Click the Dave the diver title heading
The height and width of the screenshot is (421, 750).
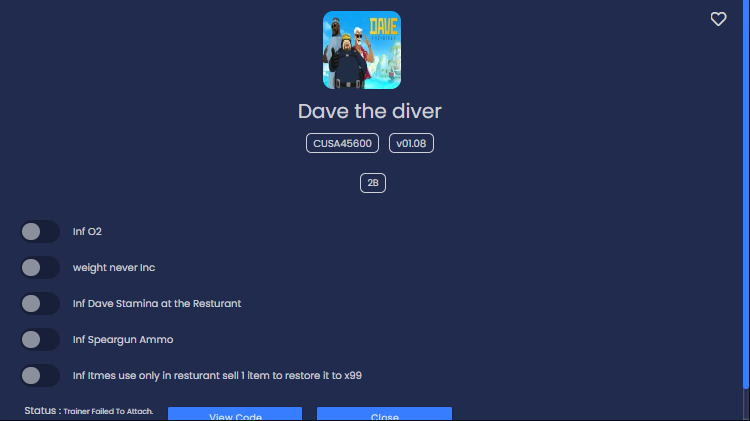coord(370,111)
